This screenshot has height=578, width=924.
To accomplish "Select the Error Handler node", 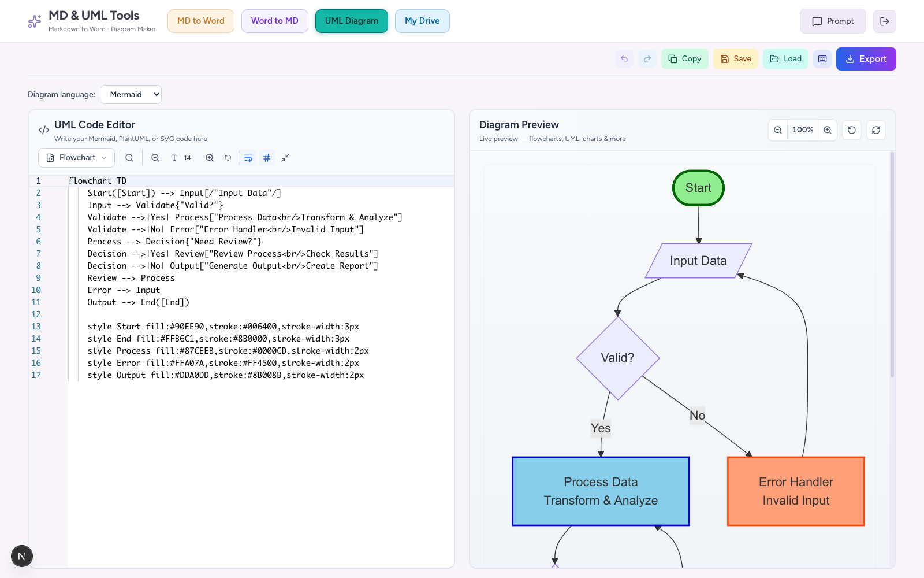I will tap(796, 491).
